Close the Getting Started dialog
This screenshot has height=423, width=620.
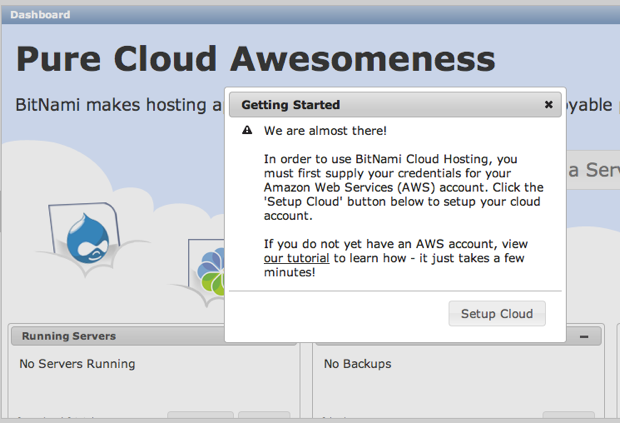548,104
